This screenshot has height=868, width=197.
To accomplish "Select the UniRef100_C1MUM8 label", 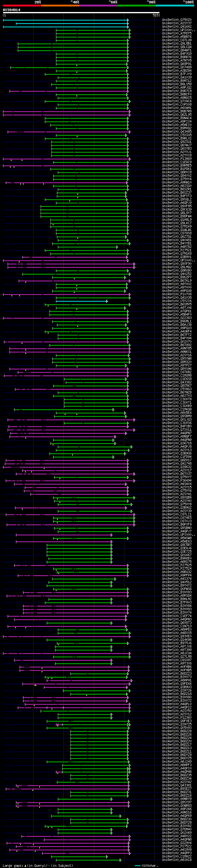I will pos(177,375).
